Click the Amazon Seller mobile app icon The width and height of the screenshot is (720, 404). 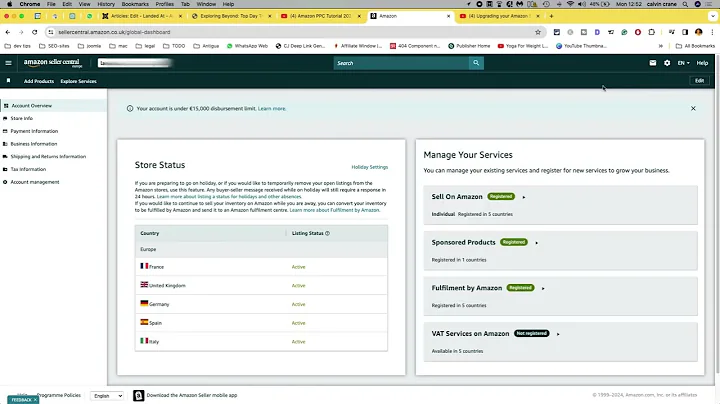coord(138,395)
